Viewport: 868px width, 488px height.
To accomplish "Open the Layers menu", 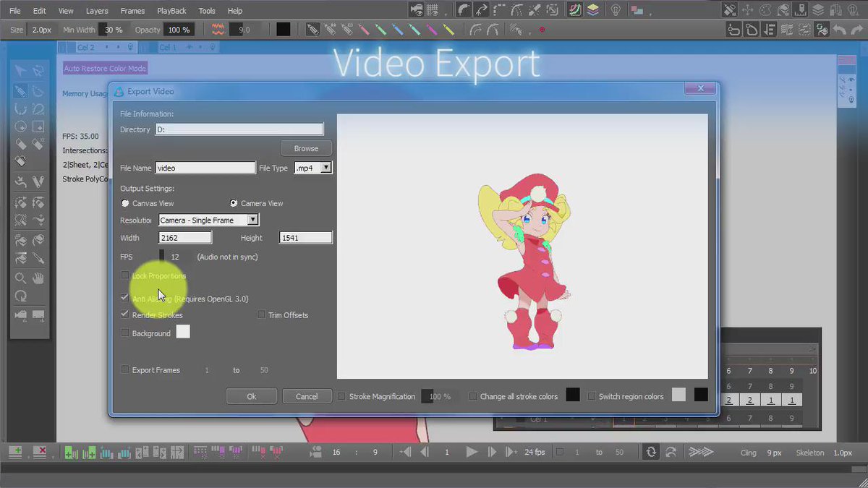I will pyautogui.click(x=97, y=11).
